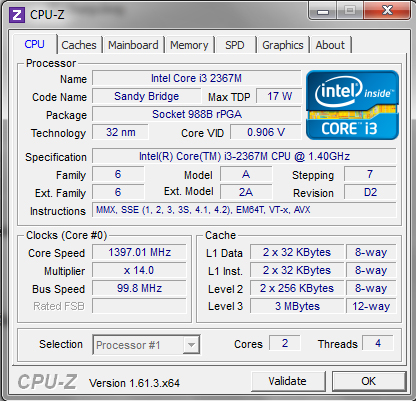Show the About tab
The width and height of the screenshot is (416, 401).
coord(330,45)
